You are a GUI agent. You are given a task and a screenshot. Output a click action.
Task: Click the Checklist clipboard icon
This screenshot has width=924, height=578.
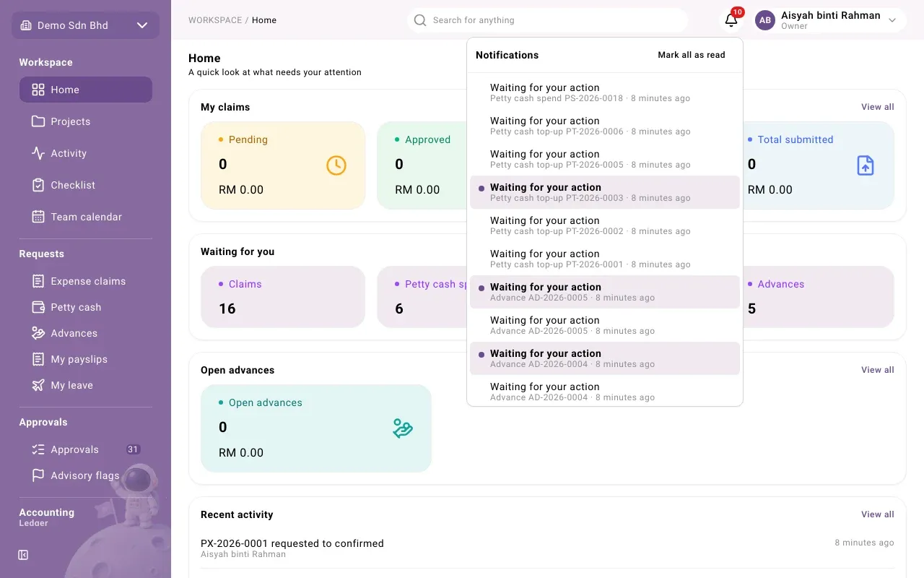38,185
